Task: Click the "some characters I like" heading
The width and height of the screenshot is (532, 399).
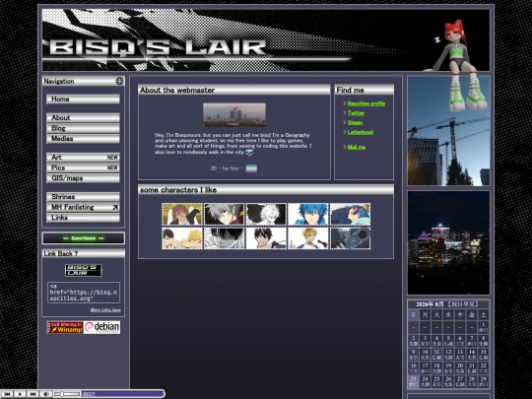Action: click(x=178, y=190)
